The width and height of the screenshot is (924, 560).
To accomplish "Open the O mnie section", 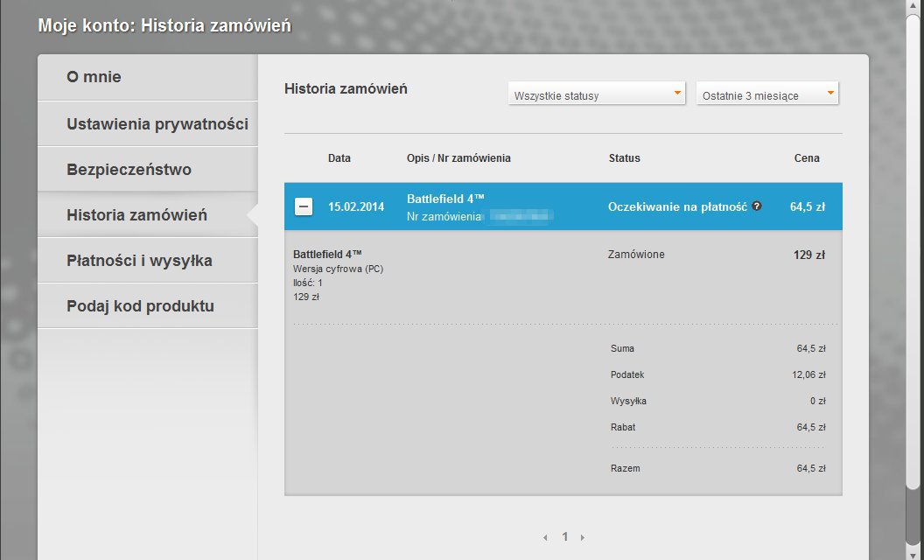I will click(x=147, y=77).
